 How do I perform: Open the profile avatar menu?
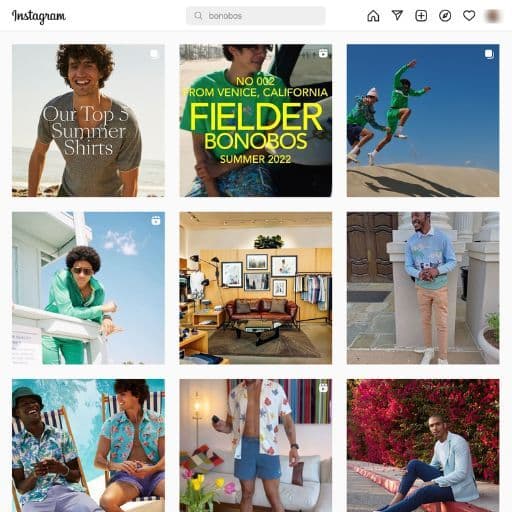(x=493, y=16)
